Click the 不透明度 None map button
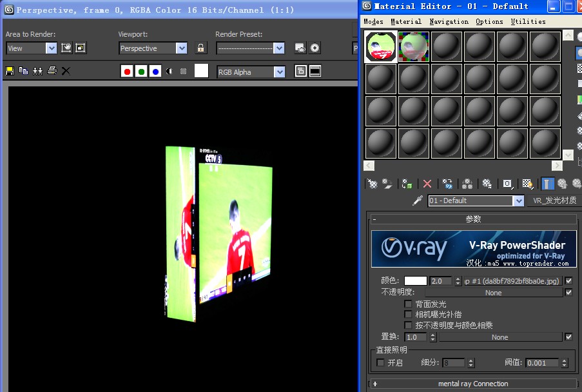The height and width of the screenshot is (392, 582). 493,293
